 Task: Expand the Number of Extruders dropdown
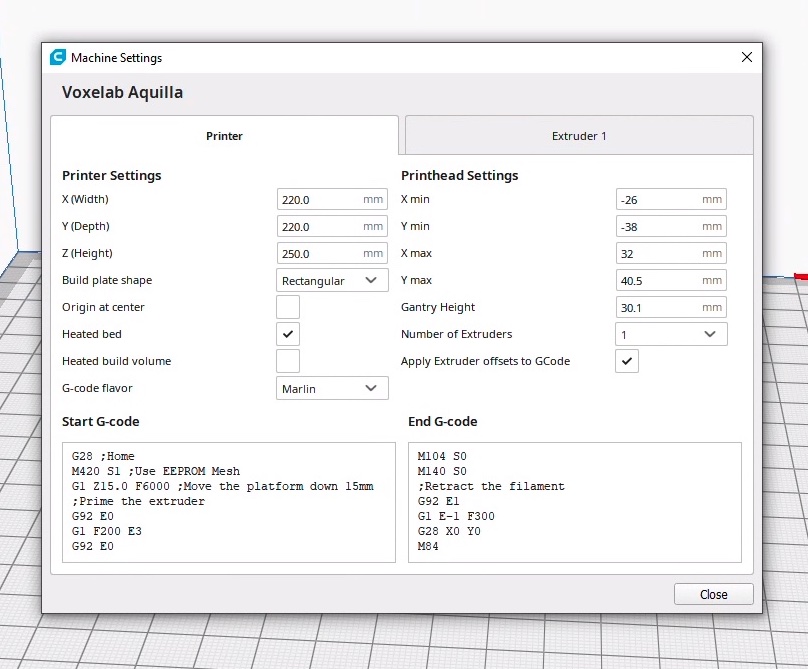point(671,334)
